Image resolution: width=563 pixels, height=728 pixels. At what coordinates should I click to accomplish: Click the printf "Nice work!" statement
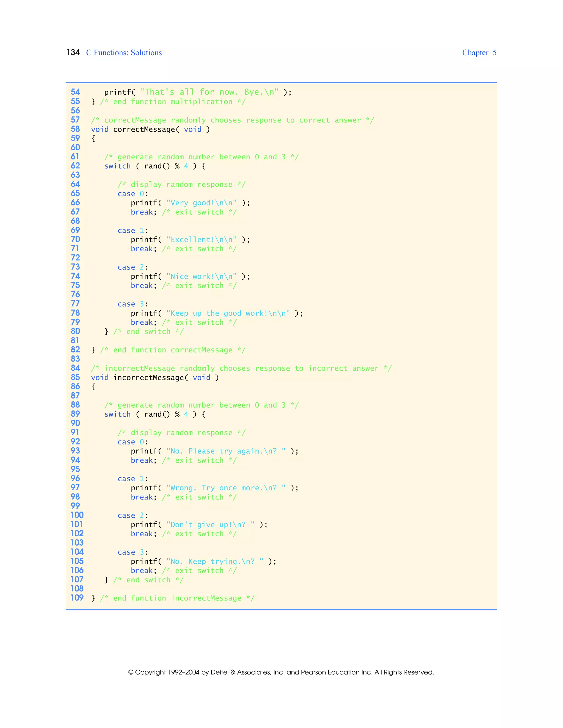pyautogui.click(x=190, y=276)
